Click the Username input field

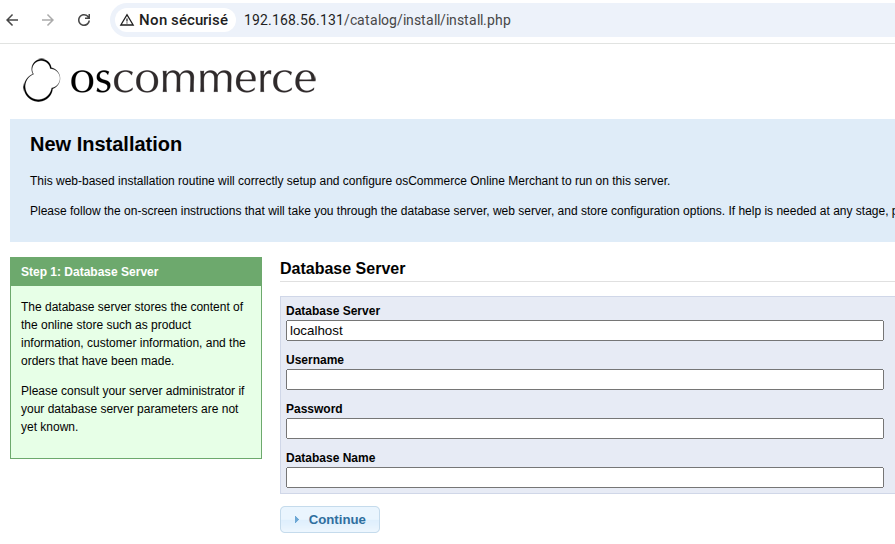pos(584,380)
